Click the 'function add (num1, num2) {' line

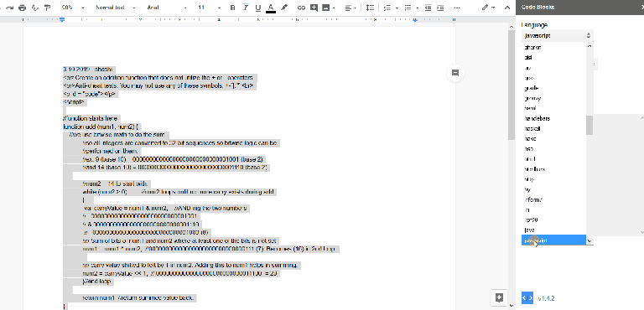click(101, 127)
